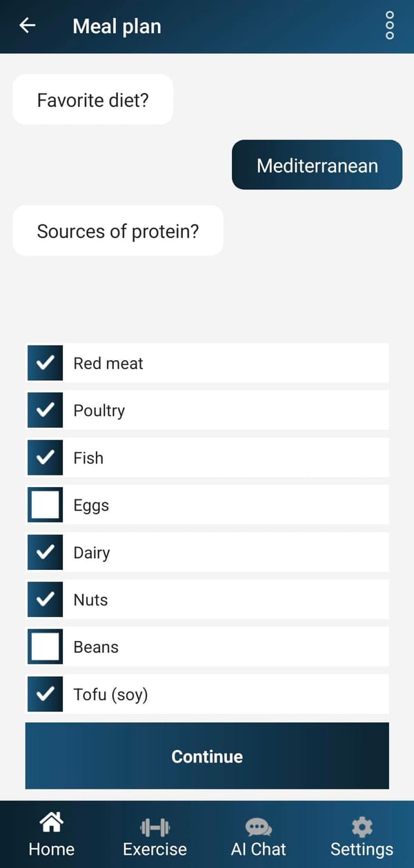Tap the Mediterranean reply bubble

pyautogui.click(x=317, y=164)
